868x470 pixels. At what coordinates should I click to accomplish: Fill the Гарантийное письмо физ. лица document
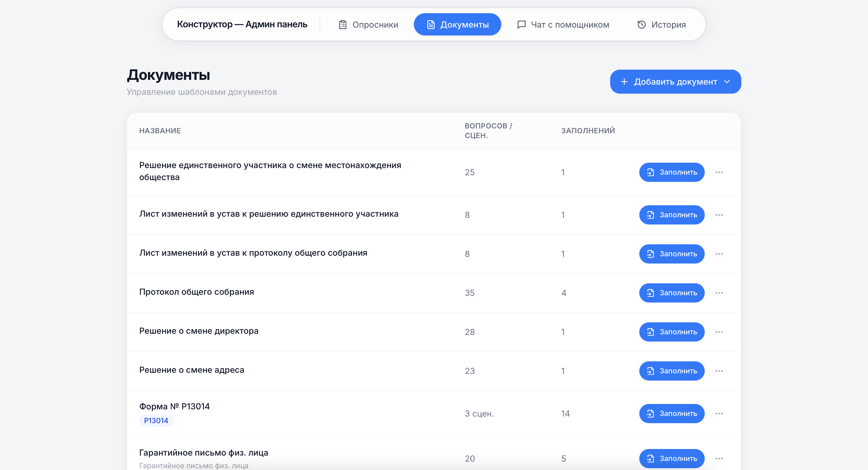pos(671,459)
